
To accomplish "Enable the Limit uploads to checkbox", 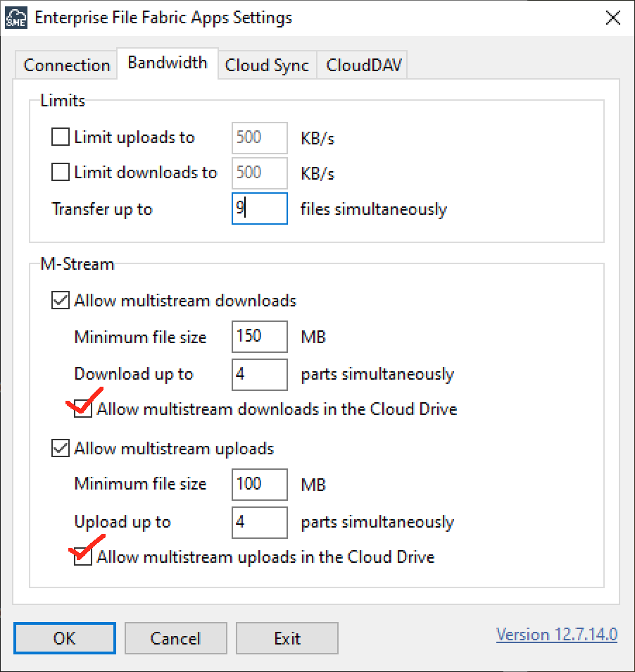I will (61, 137).
